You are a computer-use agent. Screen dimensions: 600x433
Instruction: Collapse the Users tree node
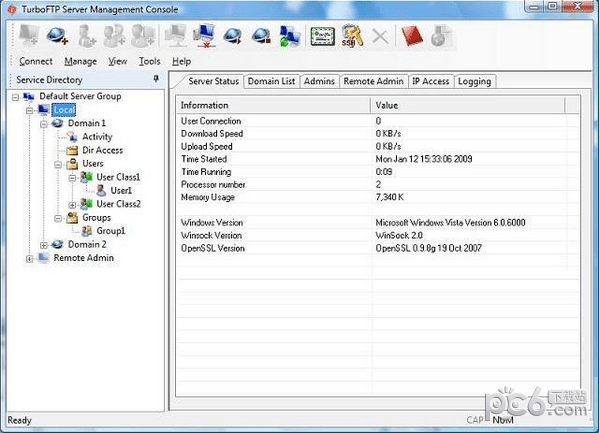click(58, 164)
